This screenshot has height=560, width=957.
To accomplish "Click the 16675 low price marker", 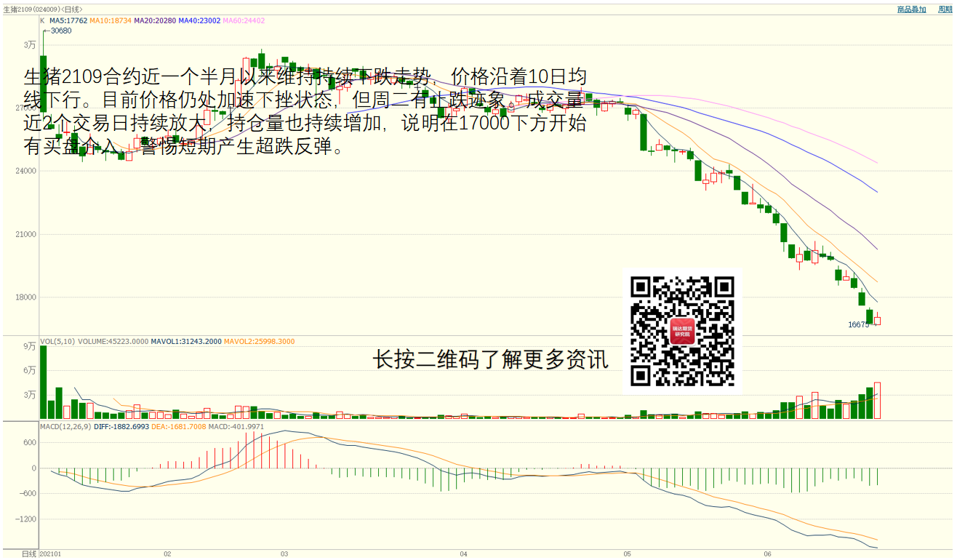I will (858, 325).
